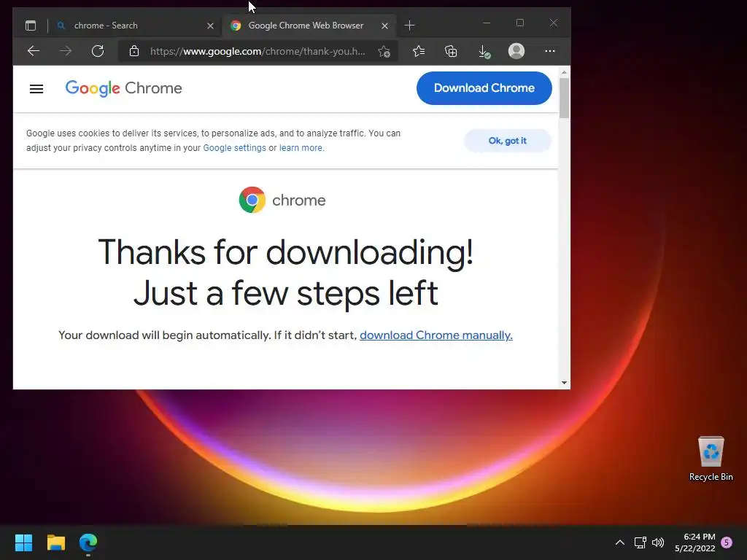Open the Collections icon
Viewport: 747px width, 560px height.
point(451,51)
